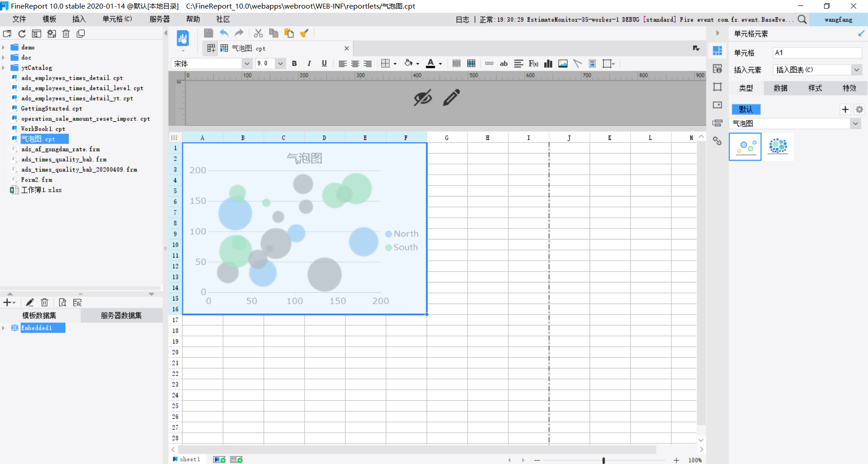Click the 默认 chart button

pyautogui.click(x=746, y=110)
